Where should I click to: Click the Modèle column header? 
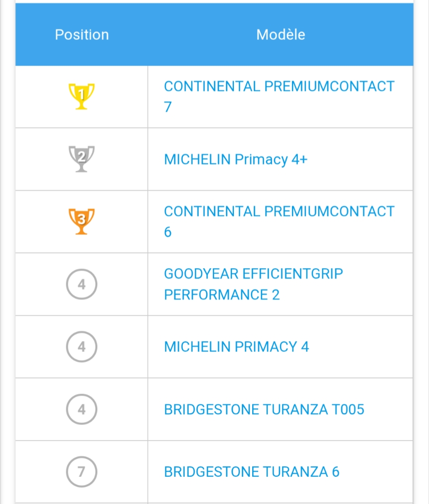click(281, 35)
